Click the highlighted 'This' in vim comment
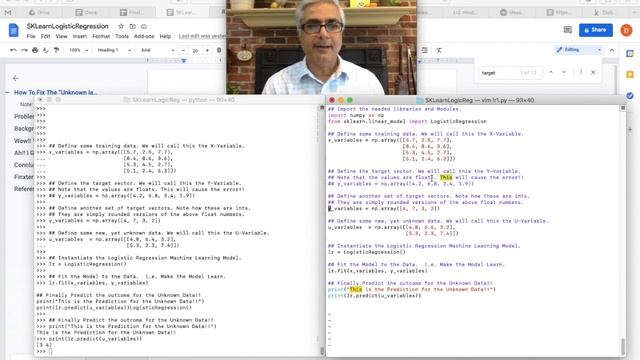640x360 pixels. 446,178
